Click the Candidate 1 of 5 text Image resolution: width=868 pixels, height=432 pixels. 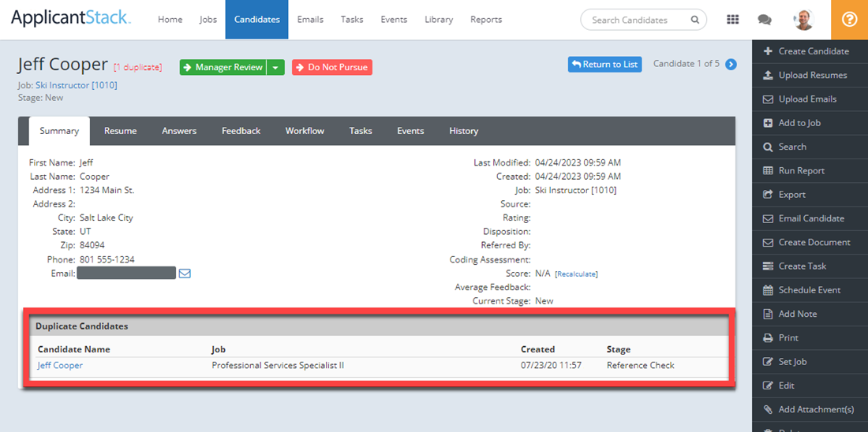(687, 64)
